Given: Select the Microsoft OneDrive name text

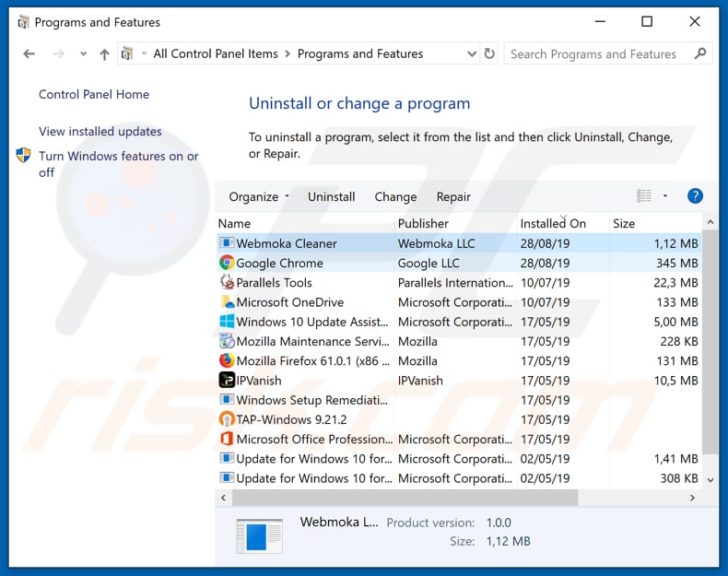Looking at the screenshot, I should [x=290, y=301].
